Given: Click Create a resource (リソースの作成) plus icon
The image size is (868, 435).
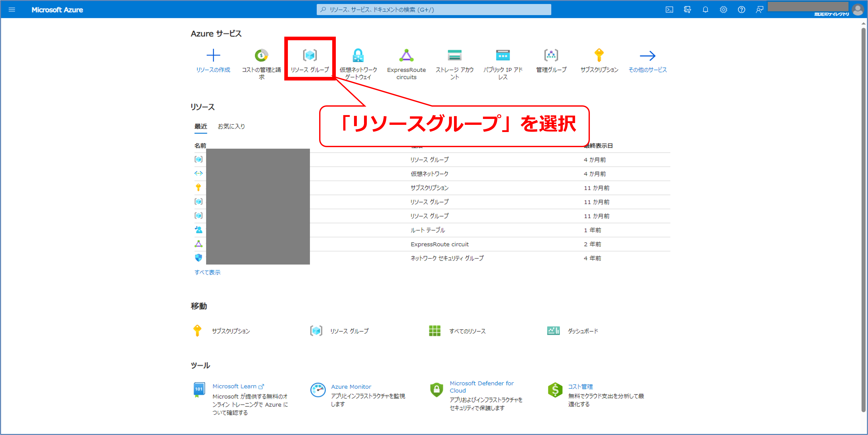Looking at the screenshot, I should [x=213, y=56].
